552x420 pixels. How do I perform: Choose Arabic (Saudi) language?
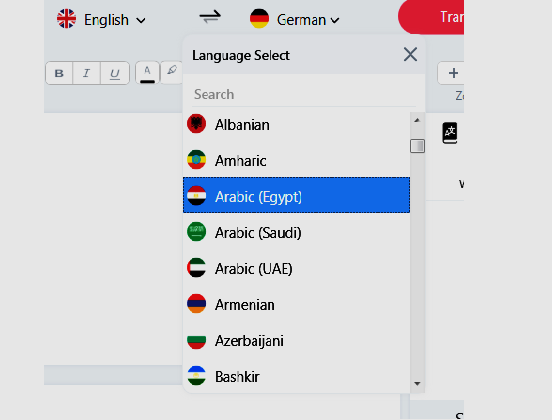(x=296, y=232)
